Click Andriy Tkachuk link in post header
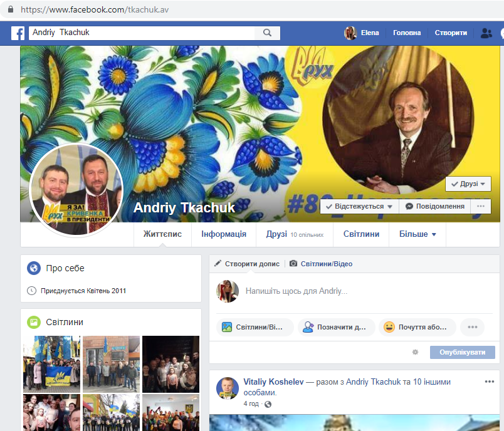This screenshot has width=504, height=431. coord(373,382)
